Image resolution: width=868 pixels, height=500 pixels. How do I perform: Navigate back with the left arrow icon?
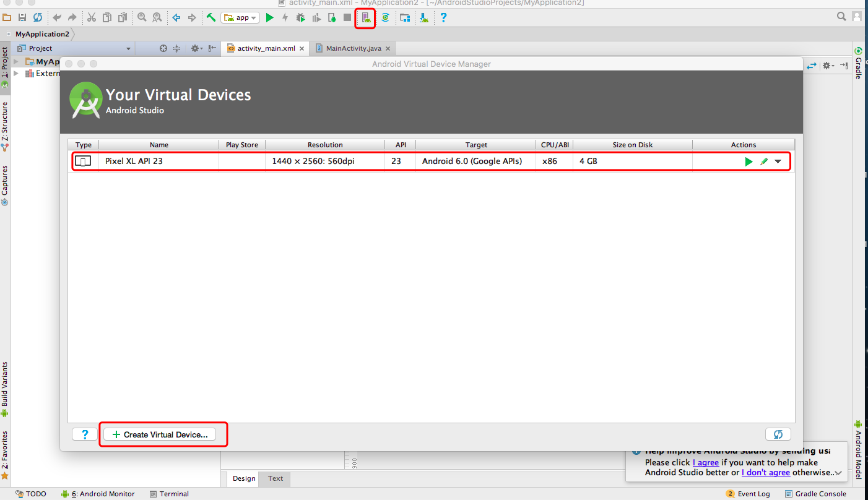[176, 17]
